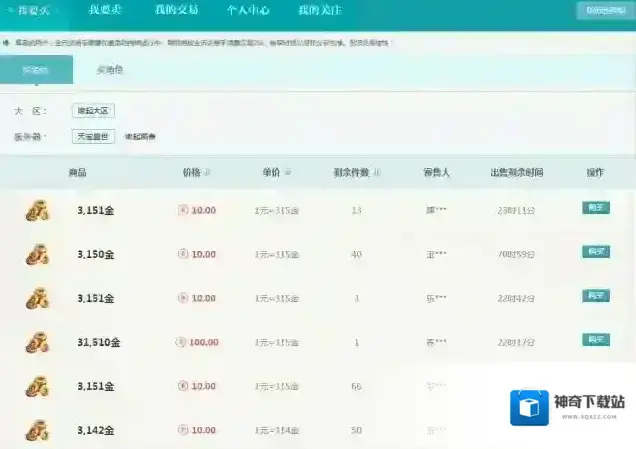The image size is (636, 449).
Task: Click the yuan coin icon in the 66-remaining row
Action: (183, 386)
